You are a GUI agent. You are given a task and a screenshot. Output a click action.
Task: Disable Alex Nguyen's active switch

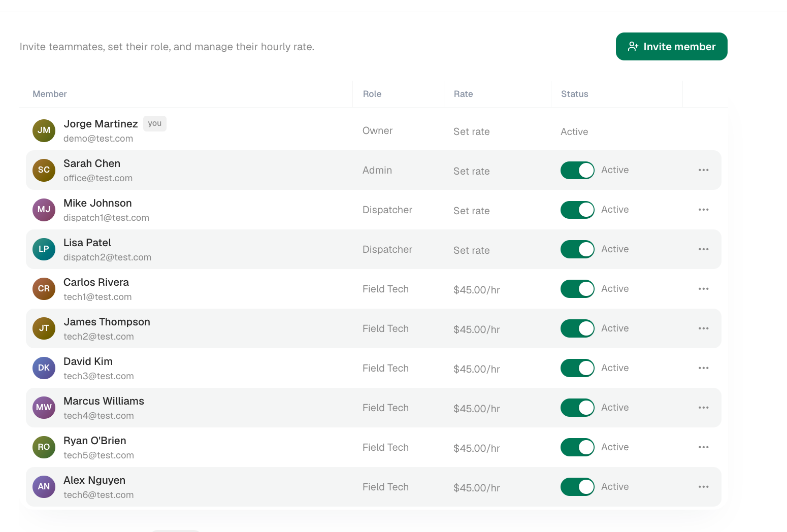click(x=577, y=487)
